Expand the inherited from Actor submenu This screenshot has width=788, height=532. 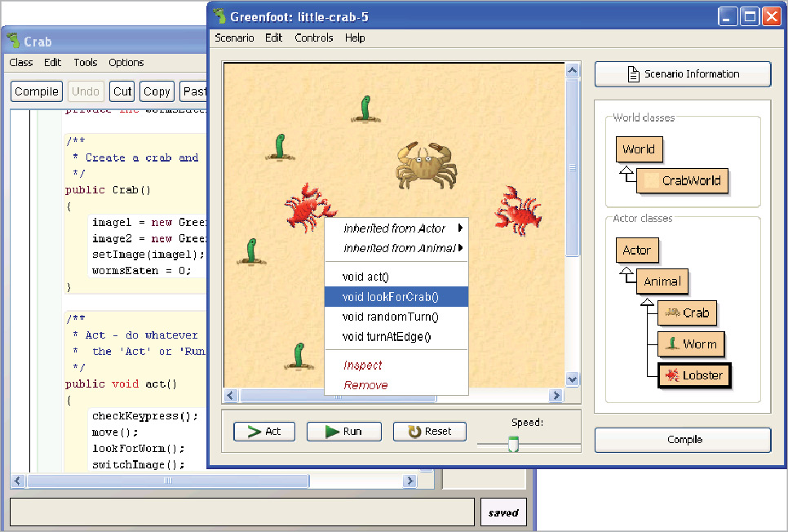click(396, 228)
